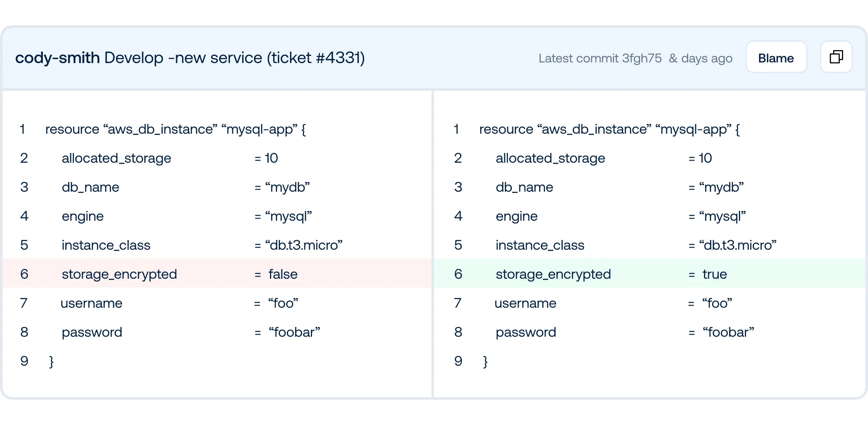Click commit message 'Develop -new service (ticket #4331)'
The width and height of the screenshot is (868, 425).
235,58
